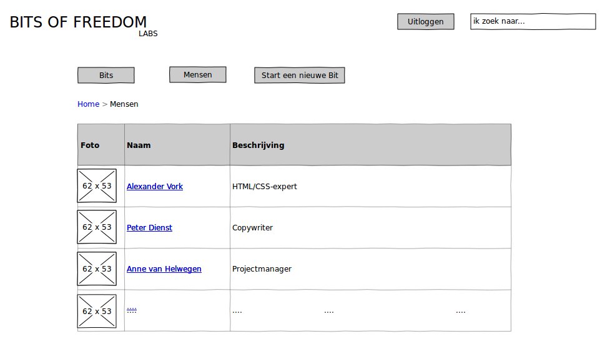The height and width of the screenshot is (364, 610).
Task: Click Anne van Helwegen's photo placeholder
Action: pyautogui.click(x=97, y=269)
